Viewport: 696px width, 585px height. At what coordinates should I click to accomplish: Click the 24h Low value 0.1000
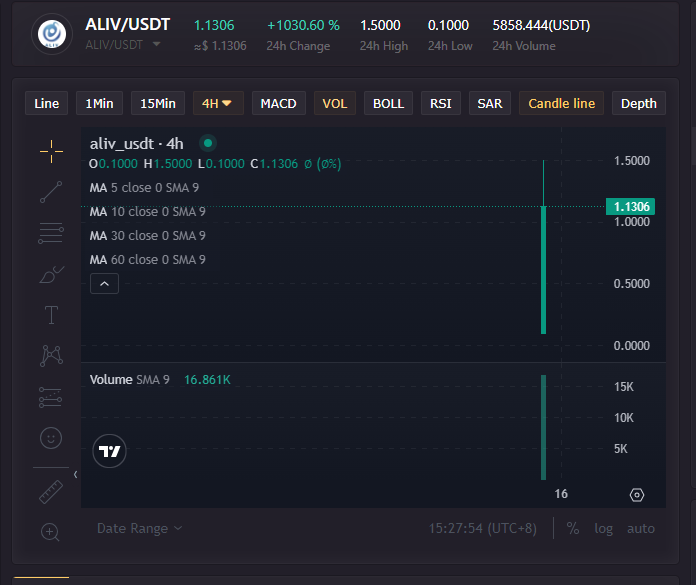click(448, 25)
